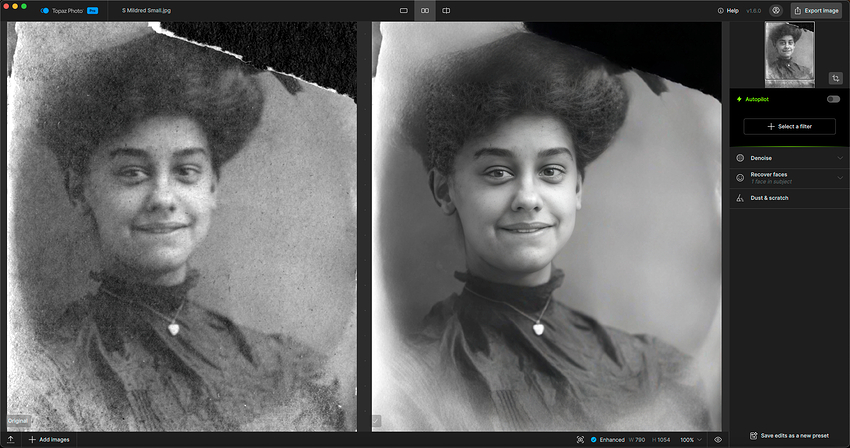Image resolution: width=850 pixels, height=448 pixels.
Task: Click the Denoise filter icon
Action: (x=740, y=158)
